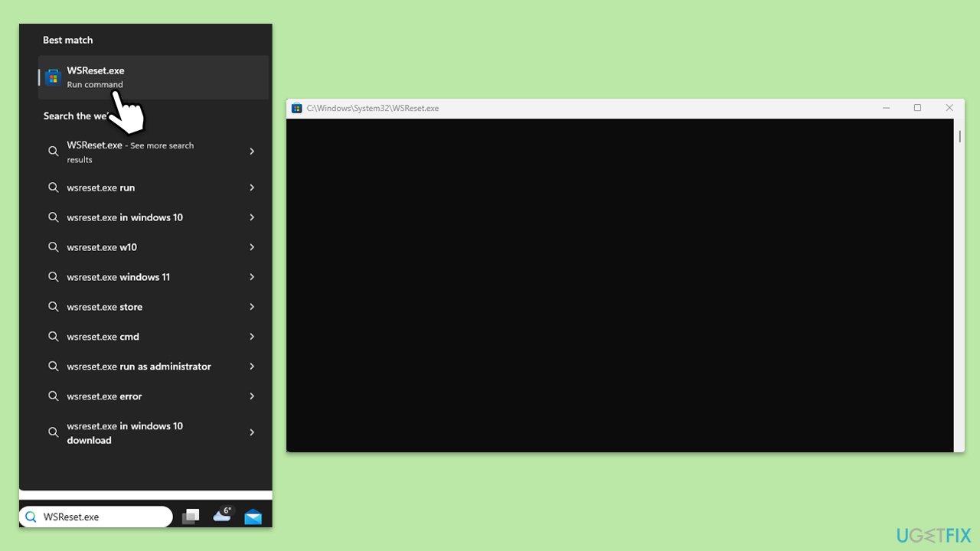Close the WSReset.exe console window
This screenshot has width=980, height=551.
click(949, 108)
